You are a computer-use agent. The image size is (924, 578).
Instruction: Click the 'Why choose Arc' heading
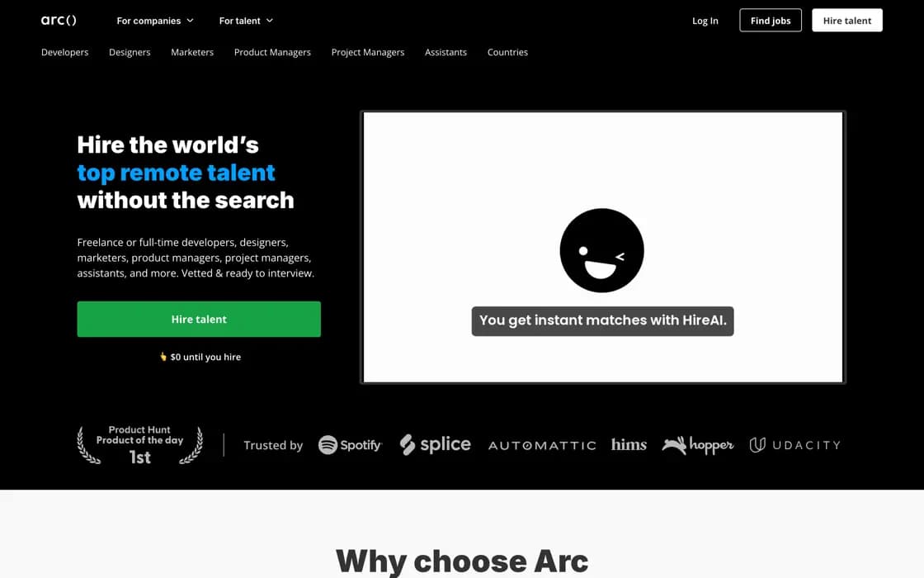pyautogui.click(x=461, y=561)
